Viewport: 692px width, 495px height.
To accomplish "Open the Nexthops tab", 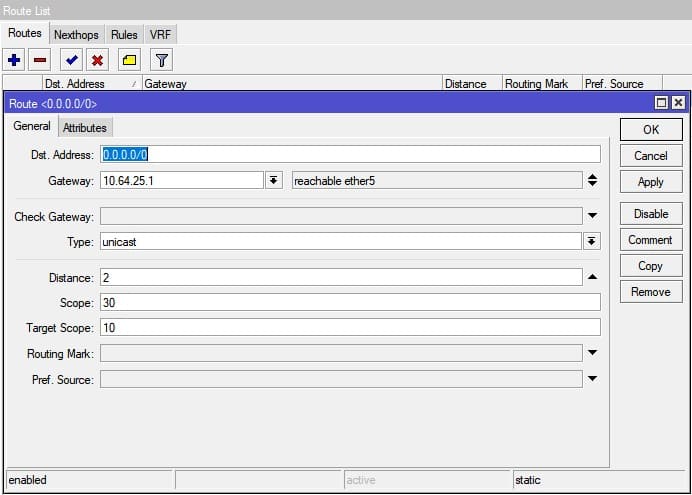I will (x=76, y=35).
